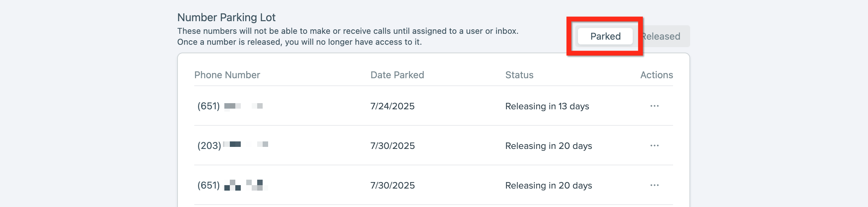Select the (651) number parked on 7/24/2025
This screenshot has height=207, width=868.
click(230, 106)
